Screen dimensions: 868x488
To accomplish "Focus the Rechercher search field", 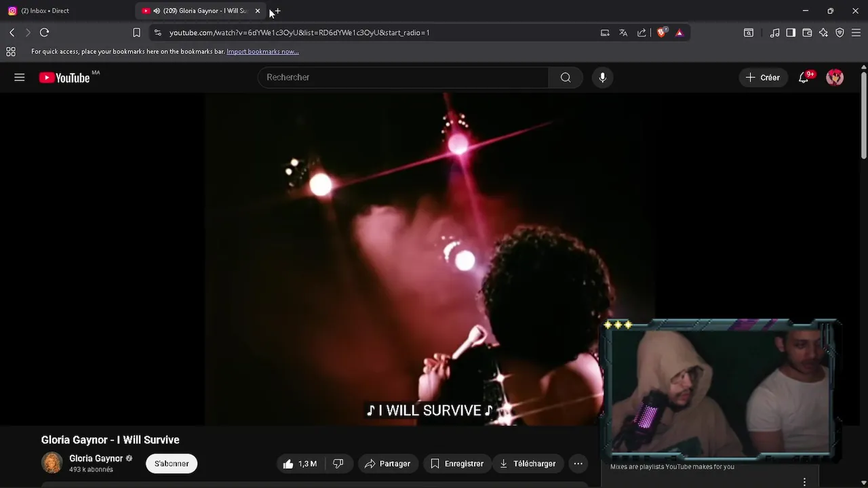I will click(403, 77).
